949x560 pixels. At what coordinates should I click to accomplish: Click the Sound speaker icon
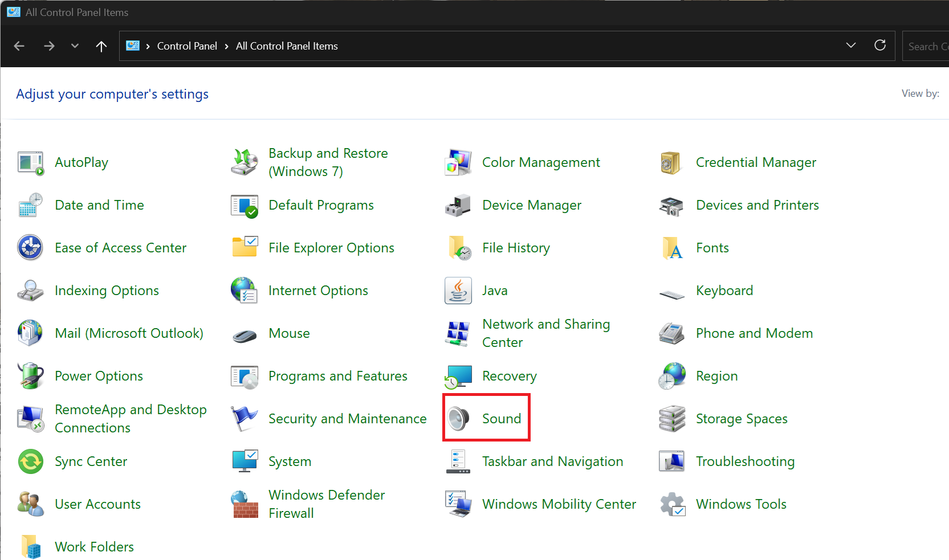pyautogui.click(x=458, y=419)
